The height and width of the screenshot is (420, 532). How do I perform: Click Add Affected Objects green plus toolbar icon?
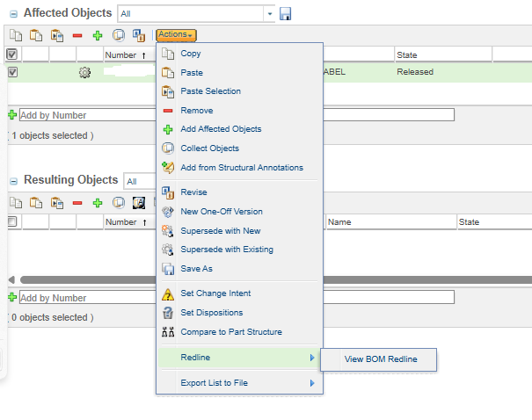click(98, 35)
